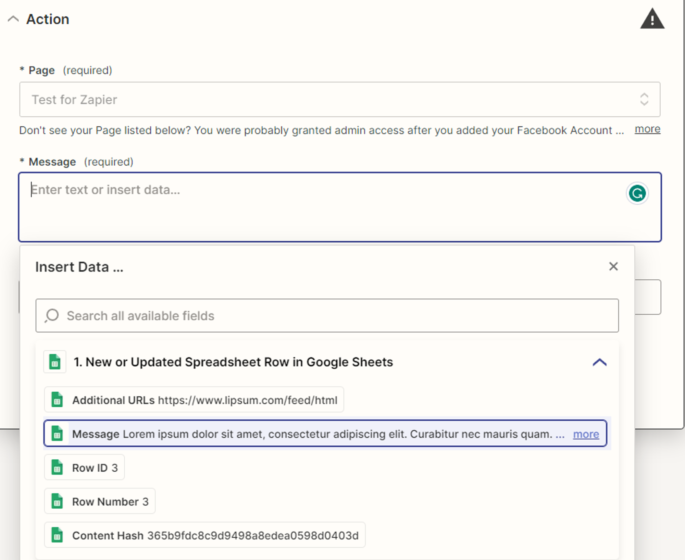
Task: Click the Action section title
Action: (48, 19)
